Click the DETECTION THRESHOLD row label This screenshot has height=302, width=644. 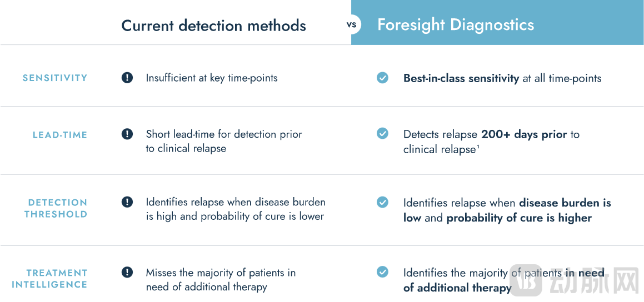coord(57,208)
